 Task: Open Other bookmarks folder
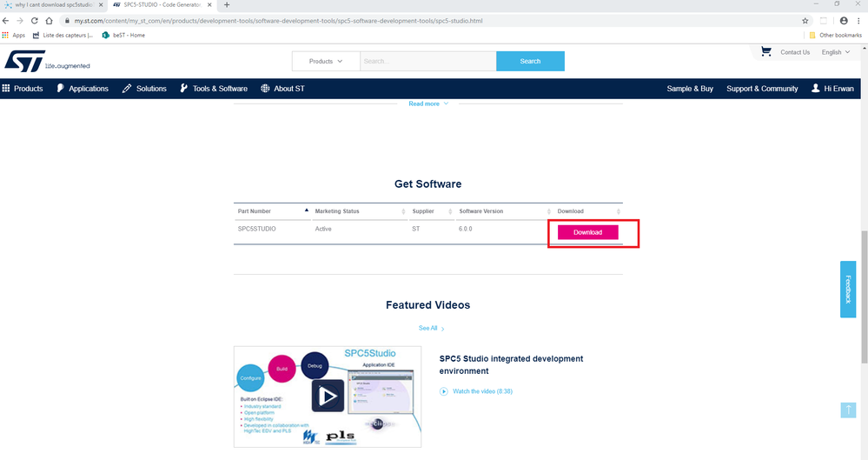(835, 35)
